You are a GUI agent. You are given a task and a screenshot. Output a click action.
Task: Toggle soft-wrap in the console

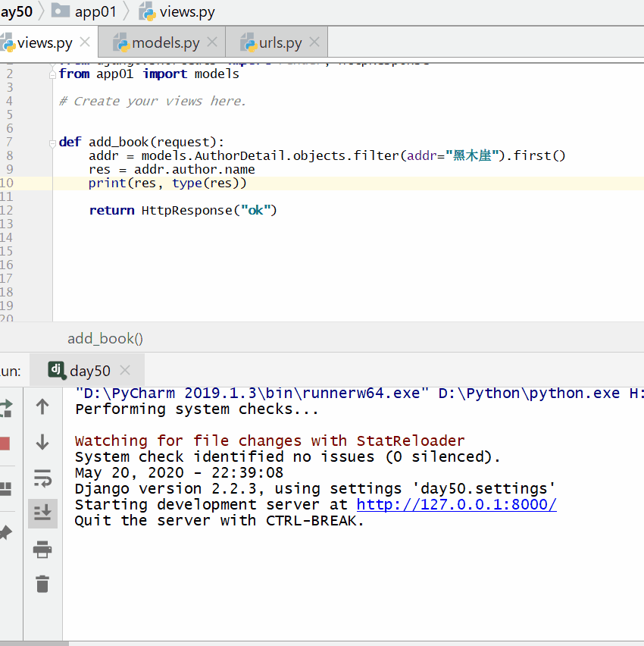pos(42,478)
